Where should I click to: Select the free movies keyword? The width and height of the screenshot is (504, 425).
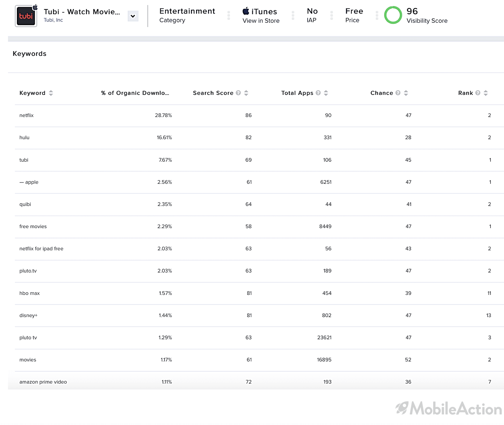pos(33,227)
